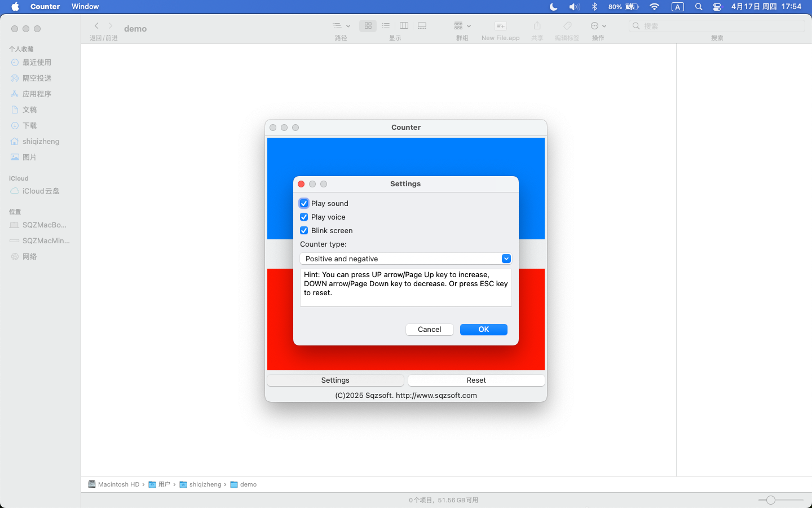This screenshot has height=508, width=812.
Task: Click the battery status icon
Action: point(632,7)
